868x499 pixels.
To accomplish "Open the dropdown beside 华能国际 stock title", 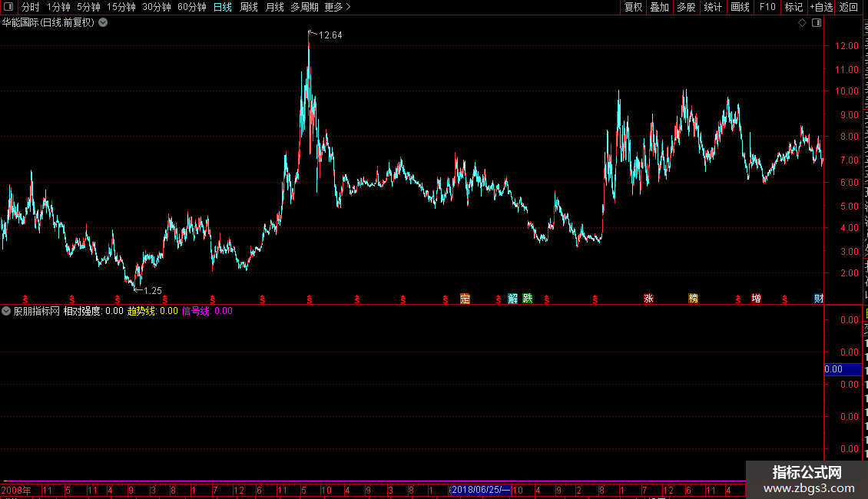I will (x=103, y=23).
